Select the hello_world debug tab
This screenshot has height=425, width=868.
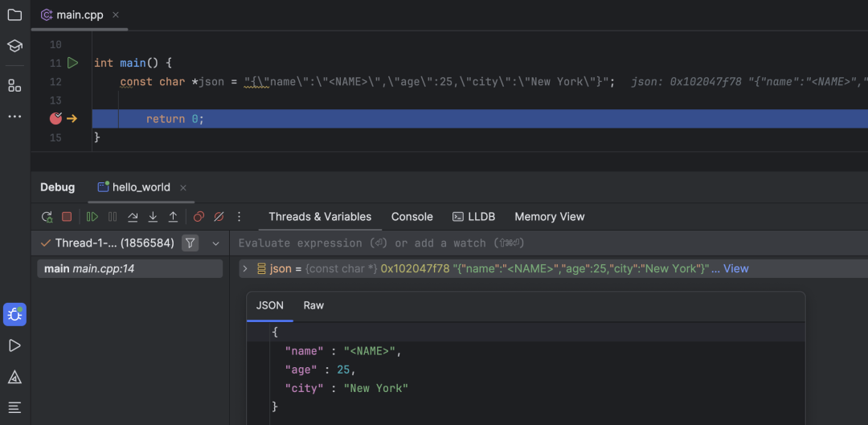click(141, 187)
